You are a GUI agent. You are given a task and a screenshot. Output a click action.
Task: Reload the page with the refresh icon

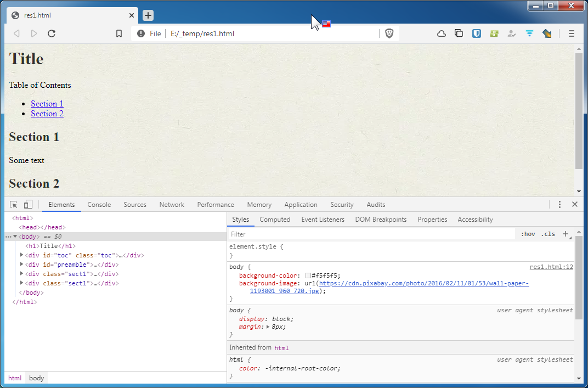[x=51, y=33]
